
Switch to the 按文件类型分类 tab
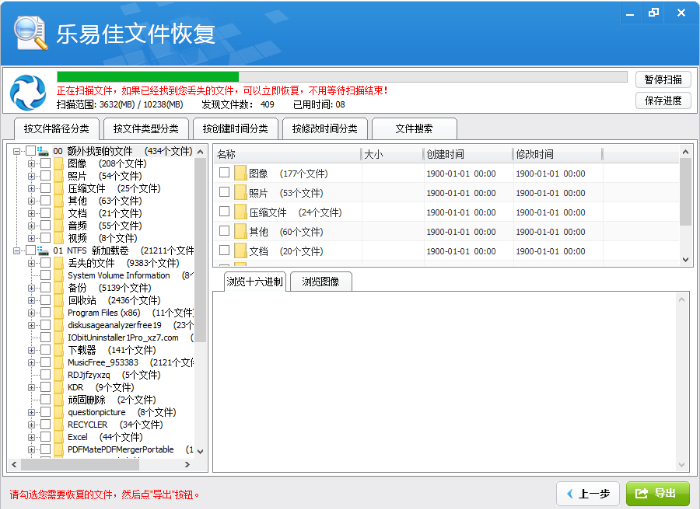(x=145, y=129)
